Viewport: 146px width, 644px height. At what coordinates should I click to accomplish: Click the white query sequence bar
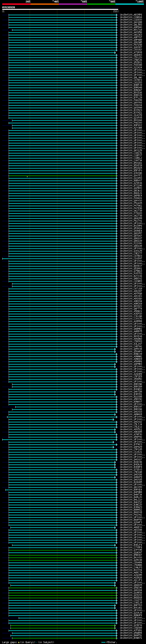(x=60, y=9)
